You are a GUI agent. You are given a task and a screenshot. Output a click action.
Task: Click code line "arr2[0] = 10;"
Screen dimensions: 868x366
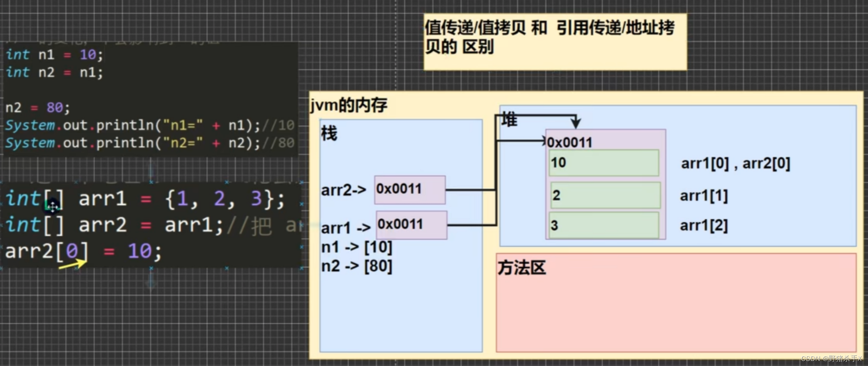(x=84, y=251)
